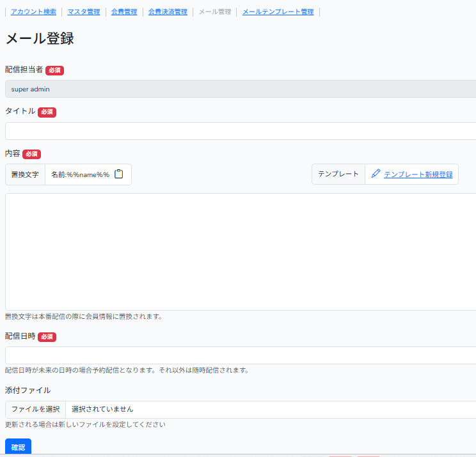Click the テンプレート label box
Image resolution: width=476 pixels, height=457 pixels.
click(338, 174)
